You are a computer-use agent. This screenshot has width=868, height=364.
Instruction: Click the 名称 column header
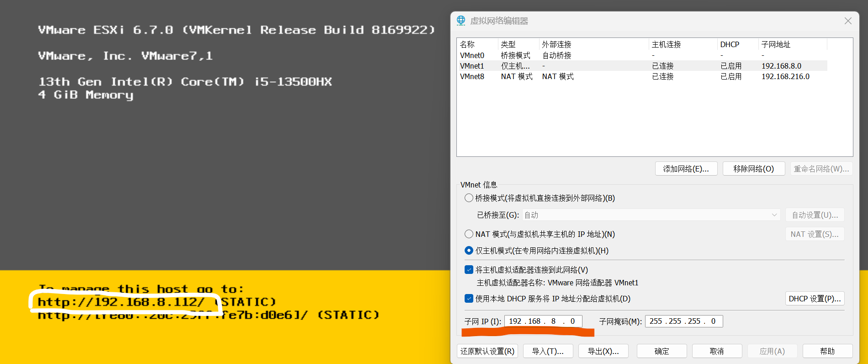coord(478,44)
